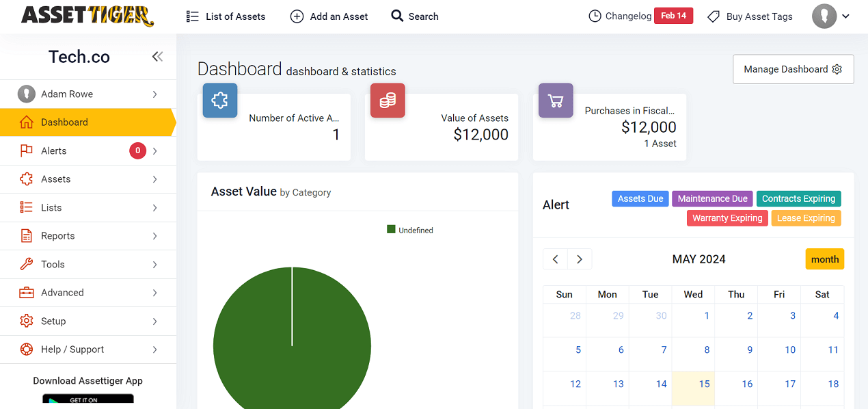Screen dimensions: 868x409
Task: Click the Tools wrench icon
Action: [x=27, y=264]
